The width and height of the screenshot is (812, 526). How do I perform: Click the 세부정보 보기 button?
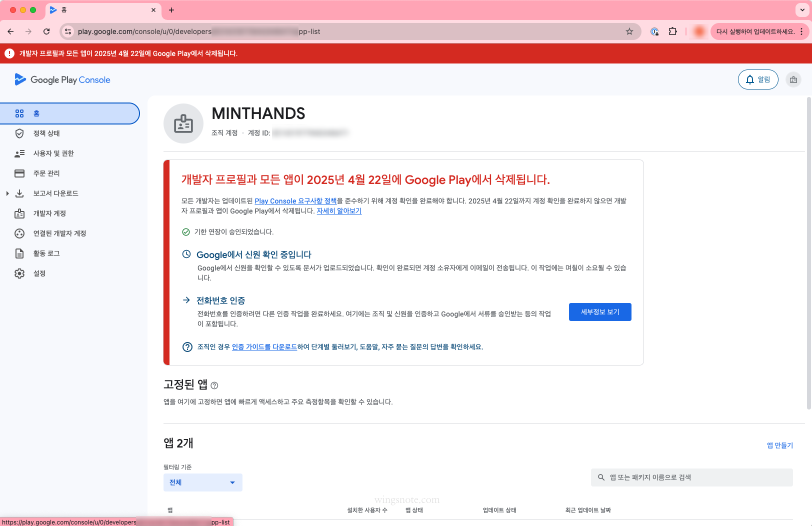[600, 312]
